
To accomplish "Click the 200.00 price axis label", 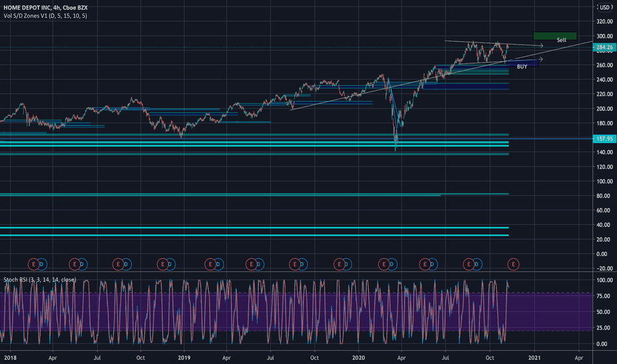I will click(605, 109).
